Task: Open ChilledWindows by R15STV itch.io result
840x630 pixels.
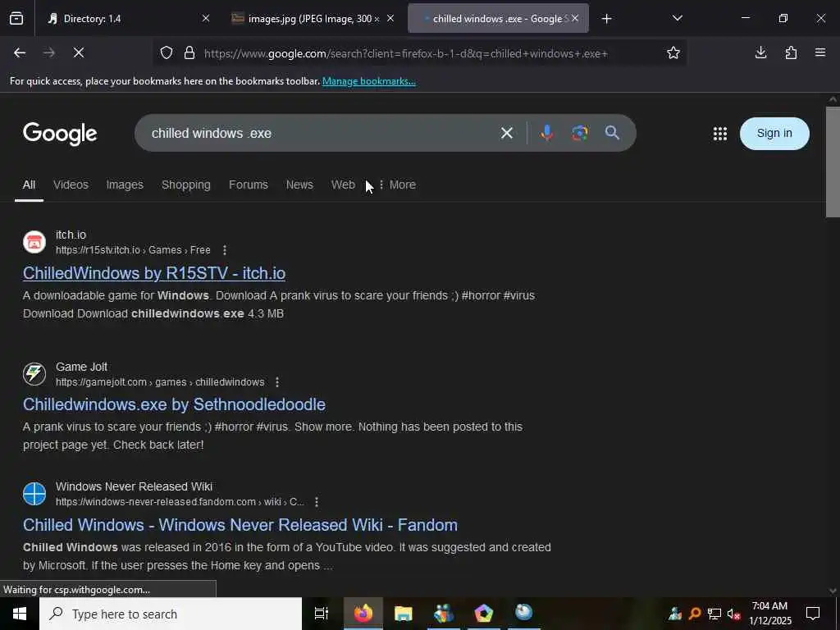Action: click(x=154, y=273)
